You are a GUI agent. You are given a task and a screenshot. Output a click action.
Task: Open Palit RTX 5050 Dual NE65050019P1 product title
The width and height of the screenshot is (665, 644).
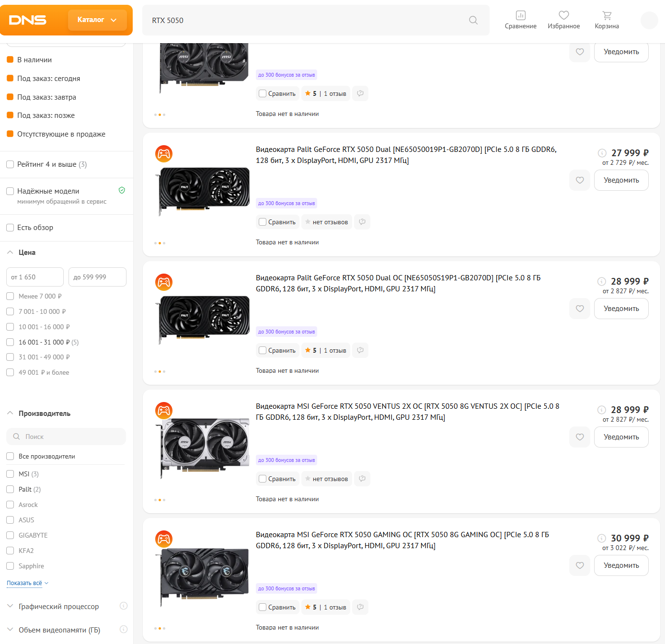click(406, 155)
